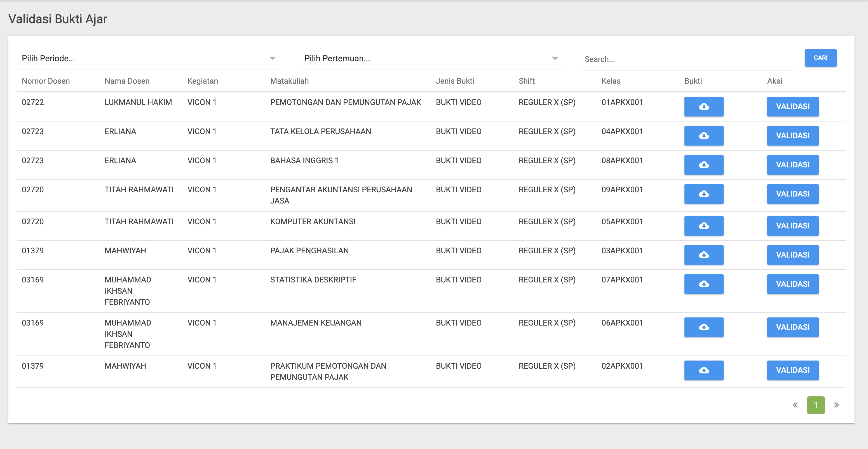The image size is (868, 449).
Task: Go to next page with double-right arrow
Action: pyautogui.click(x=836, y=405)
